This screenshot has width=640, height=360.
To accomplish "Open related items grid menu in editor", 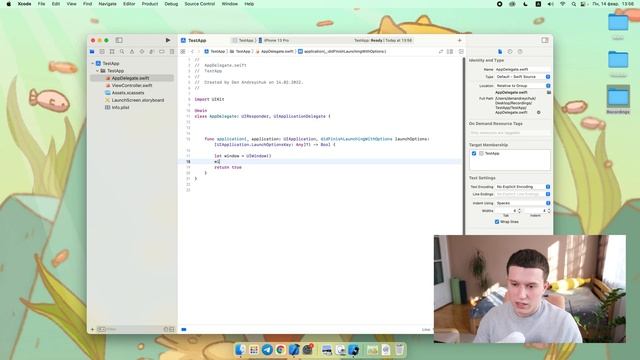I will (x=183, y=51).
